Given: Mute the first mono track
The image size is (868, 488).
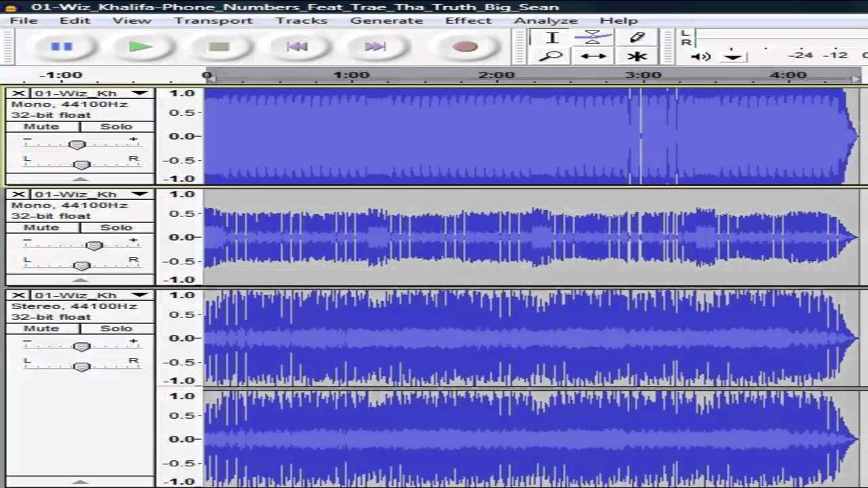Looking at the screenshot, I should [x=42, y=127].
